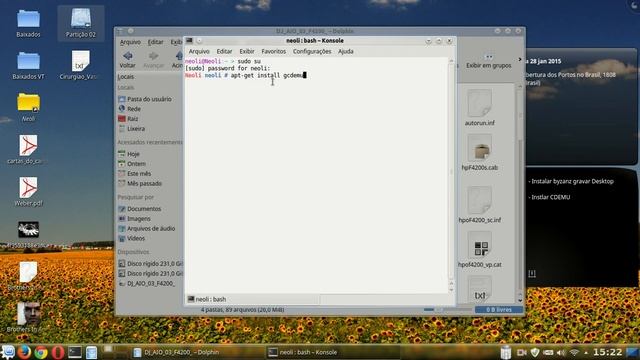Image resolution: width=640 pixels, height=360 pixels.
Task: Switch to Dolphin taskbar entry
Action: pyautogui.click(x=198, y=352)
